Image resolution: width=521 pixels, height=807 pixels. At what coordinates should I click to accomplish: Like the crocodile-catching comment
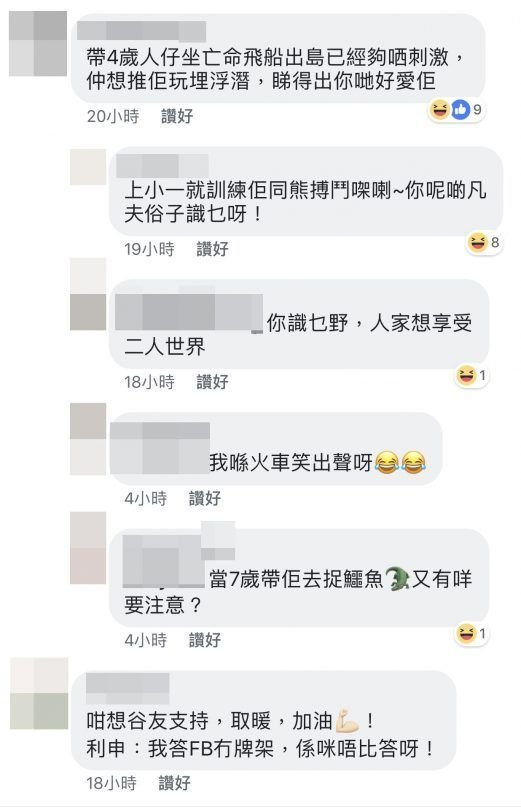pyautogui.click(x=204, y=640)
